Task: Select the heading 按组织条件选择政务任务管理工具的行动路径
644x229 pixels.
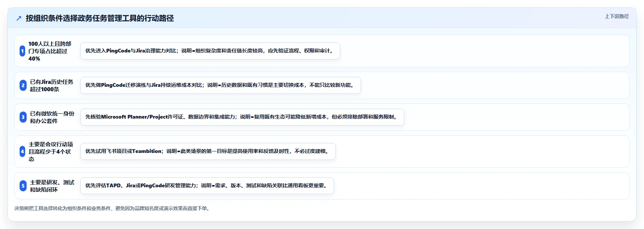Action: pos(100,18)
